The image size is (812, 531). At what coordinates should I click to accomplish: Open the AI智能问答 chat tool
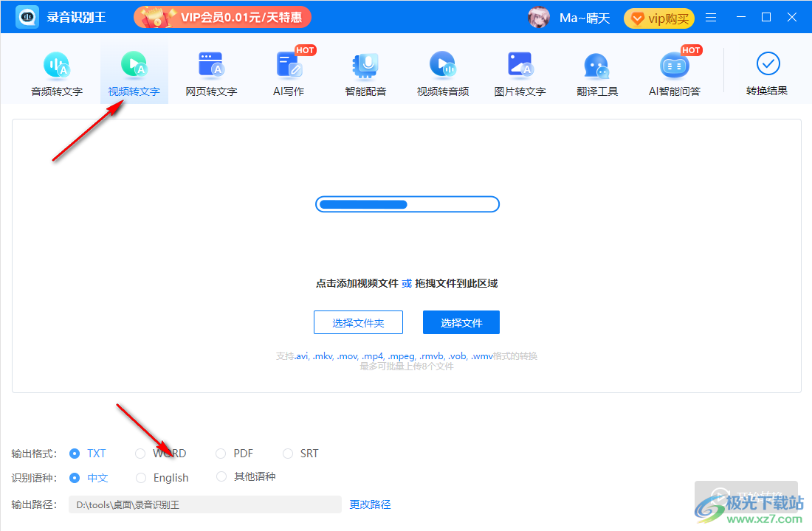674,74
